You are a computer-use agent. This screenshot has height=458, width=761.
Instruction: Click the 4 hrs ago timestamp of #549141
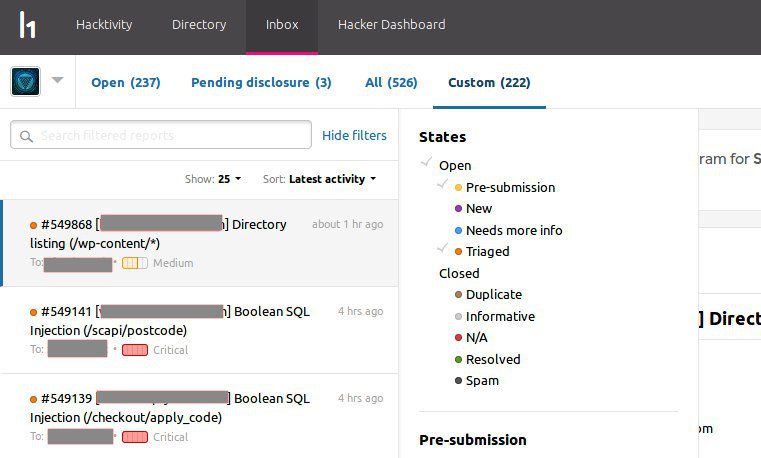(x=361, y=311)
